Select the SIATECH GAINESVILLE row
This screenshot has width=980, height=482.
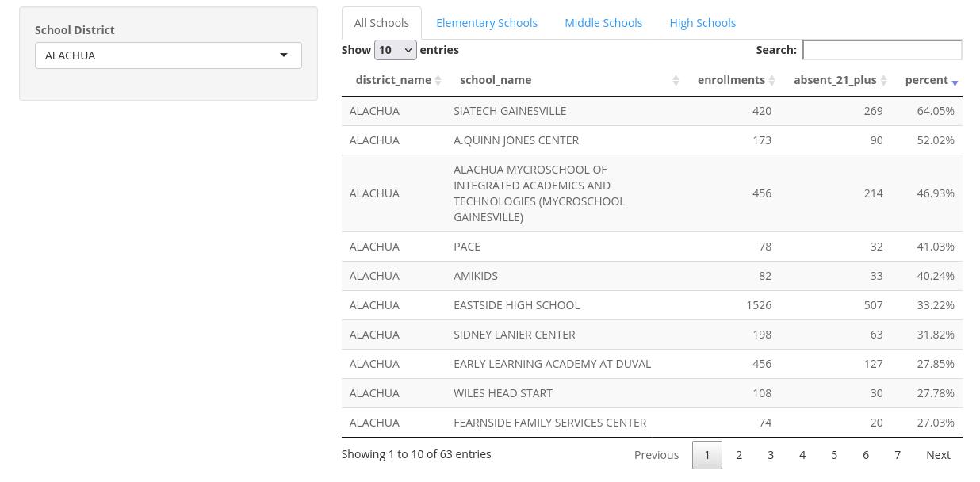[510, 111]
